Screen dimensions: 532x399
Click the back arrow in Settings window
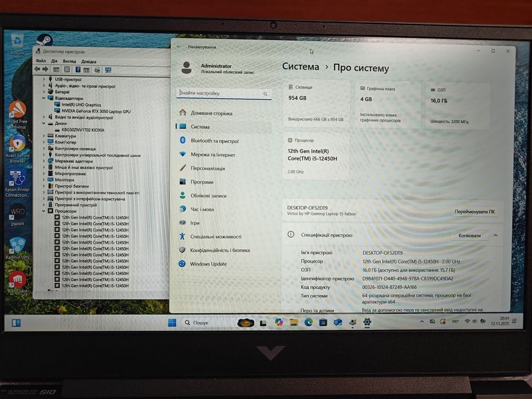(x=179, y=47)
